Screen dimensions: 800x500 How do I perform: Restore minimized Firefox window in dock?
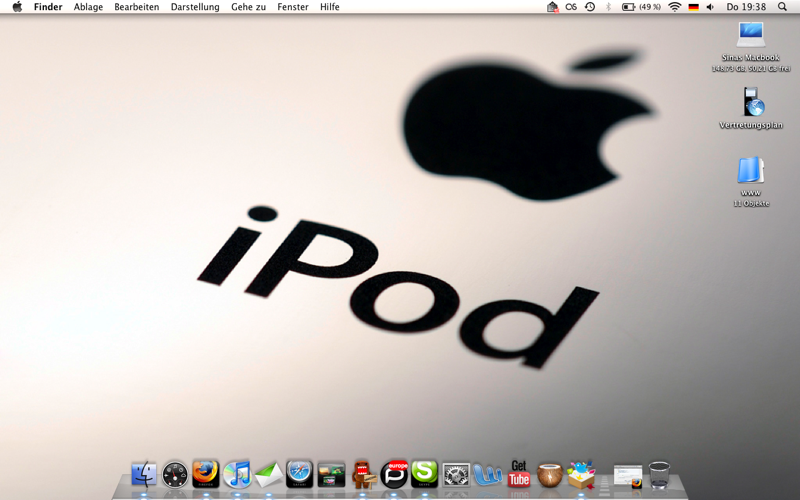pos(628,477)
